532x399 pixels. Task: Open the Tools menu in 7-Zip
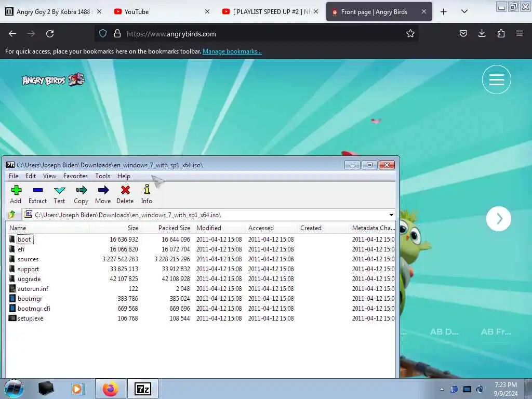[x=102, y=176]
